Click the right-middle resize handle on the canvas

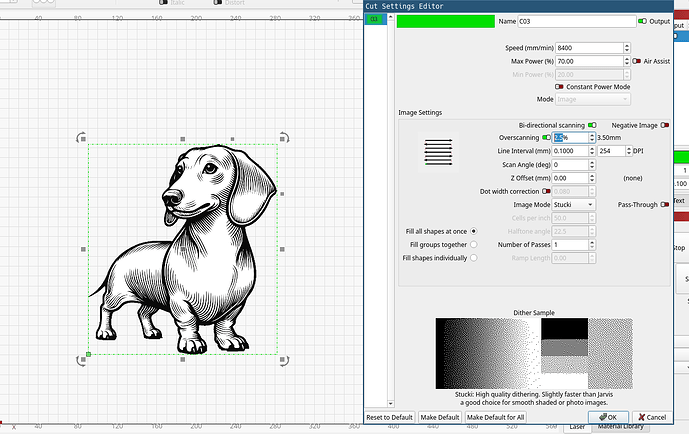pyautogui.click(x=282, y=249)
